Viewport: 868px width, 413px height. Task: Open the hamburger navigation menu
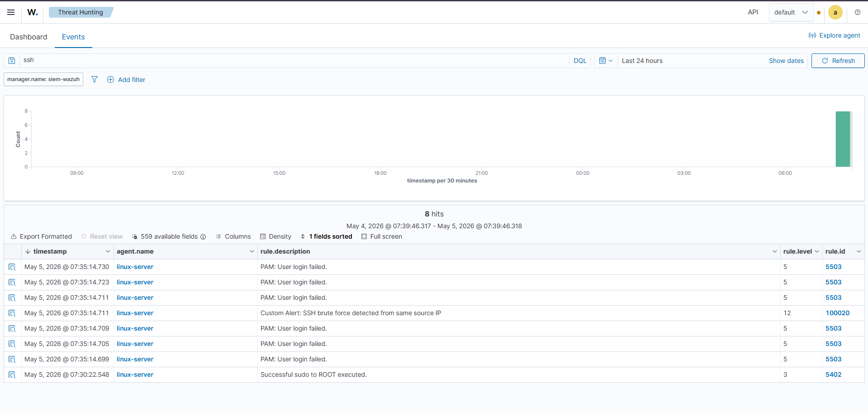pos(11,12)
